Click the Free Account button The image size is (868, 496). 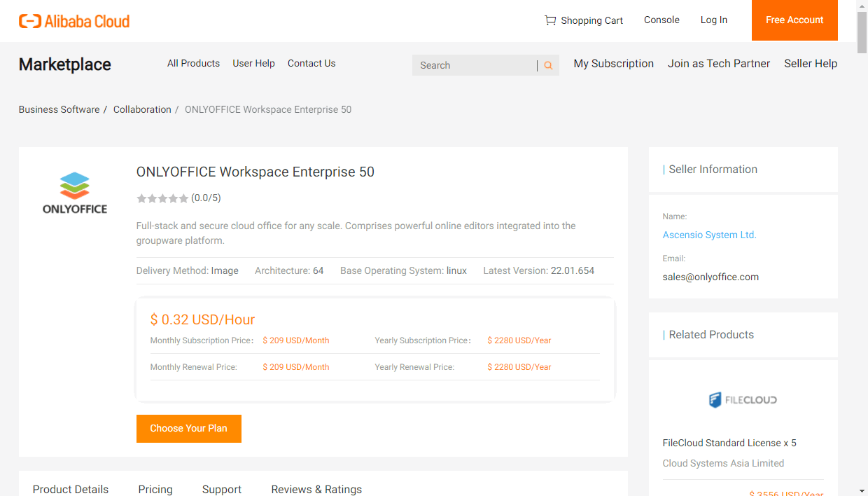tap(794, 20)
